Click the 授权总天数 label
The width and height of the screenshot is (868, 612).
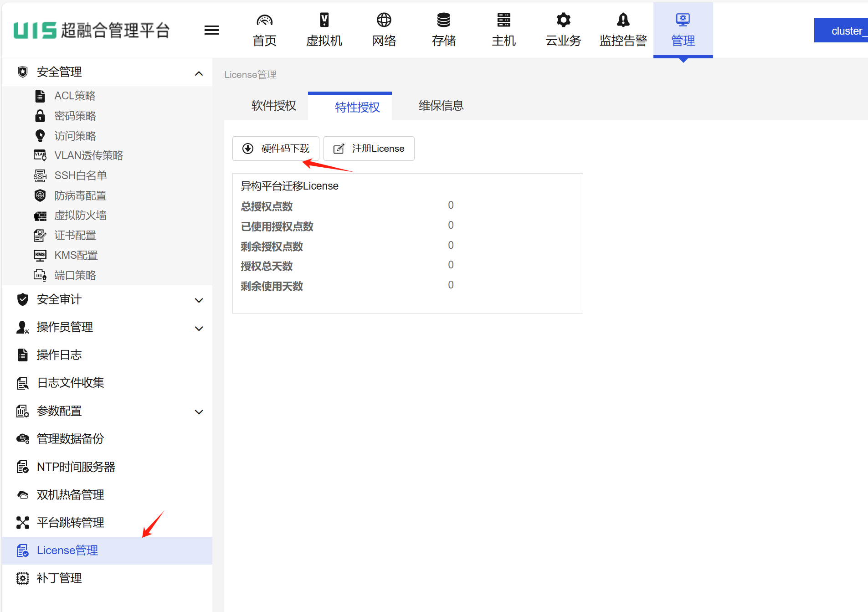267,266
